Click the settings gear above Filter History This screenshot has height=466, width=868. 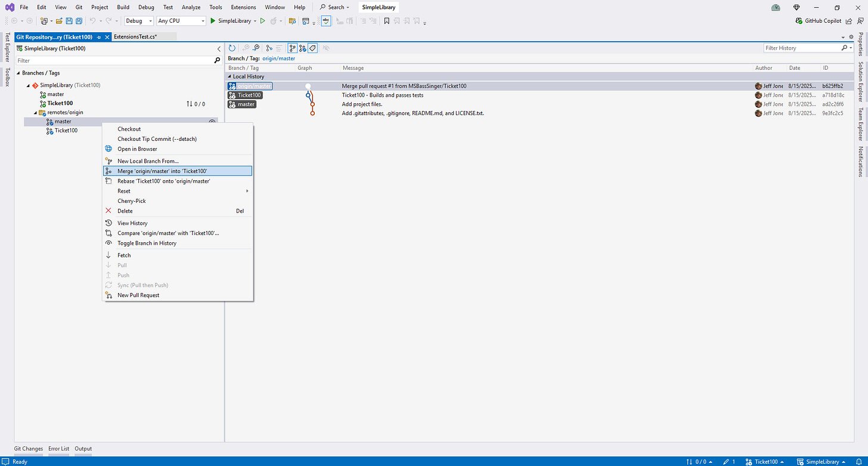coord(852,37)
